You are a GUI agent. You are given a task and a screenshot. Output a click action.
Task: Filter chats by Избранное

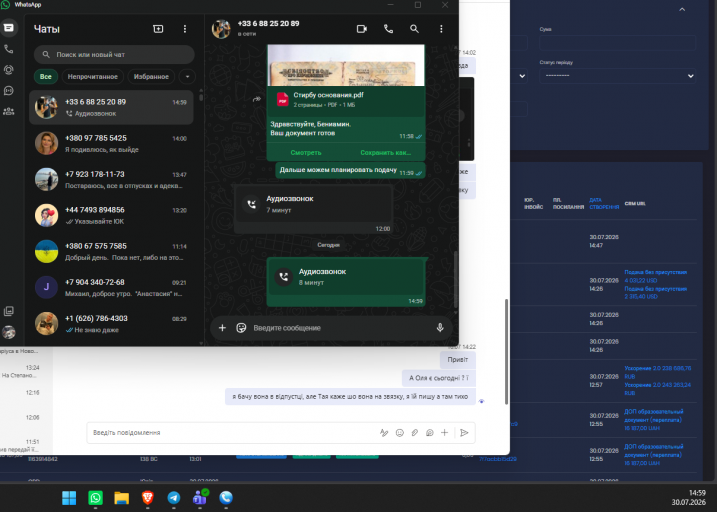click(151, 77)
